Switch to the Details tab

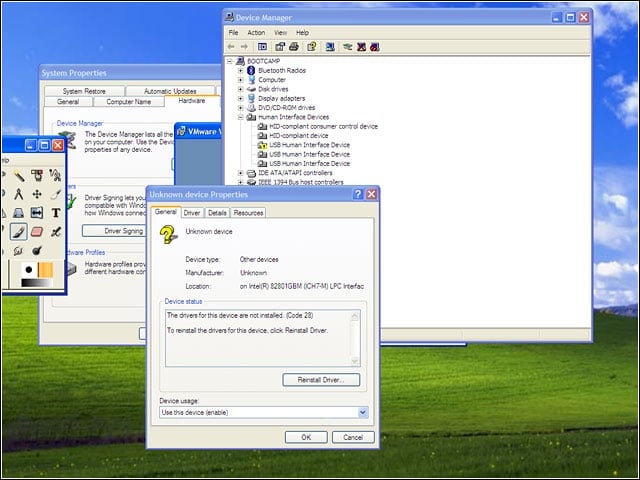click(x=217, y=213)
